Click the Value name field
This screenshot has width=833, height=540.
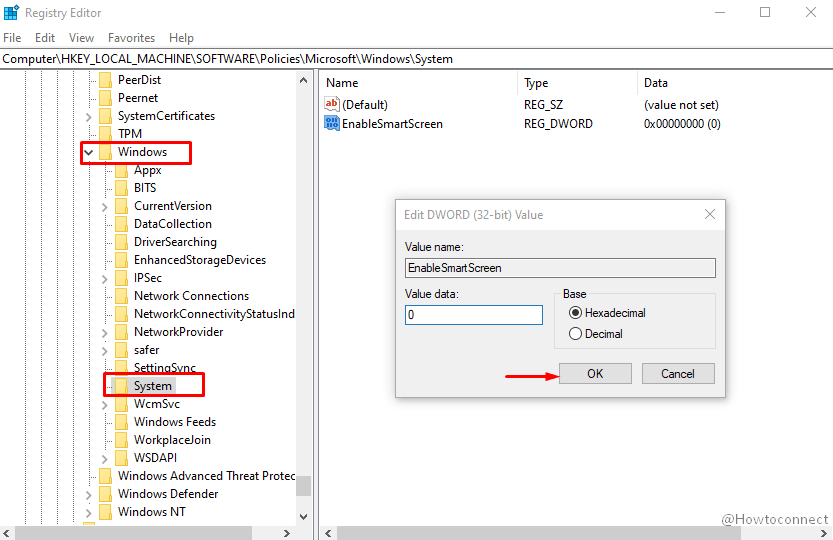(560, 268)
